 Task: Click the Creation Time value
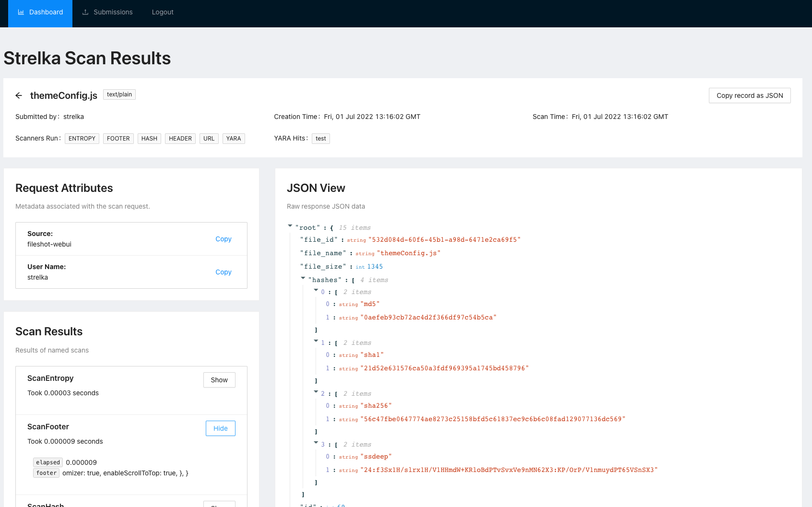pyautogui.click(x=372, y=117)
